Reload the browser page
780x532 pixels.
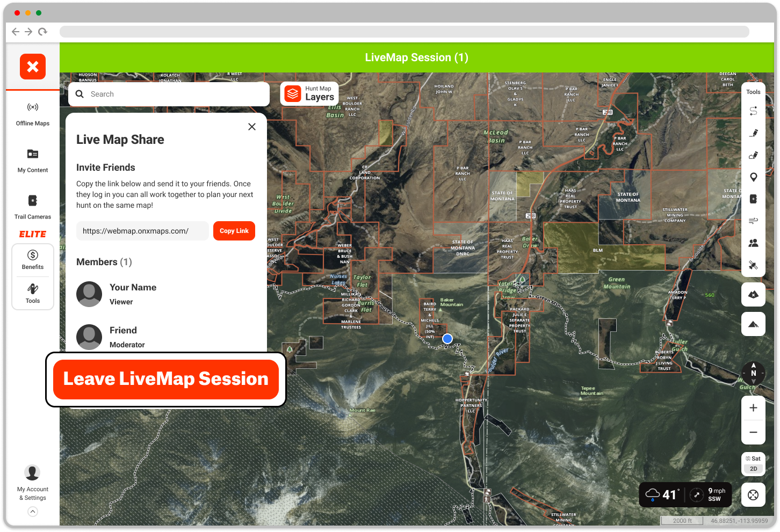pyautogui.click(x=42, y=32)
